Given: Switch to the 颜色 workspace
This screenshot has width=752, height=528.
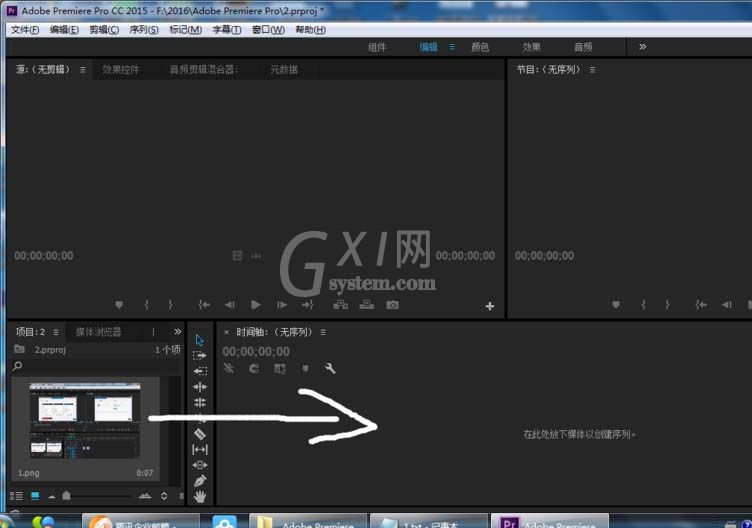Looking at the screenshot, I should click(480, 47).
